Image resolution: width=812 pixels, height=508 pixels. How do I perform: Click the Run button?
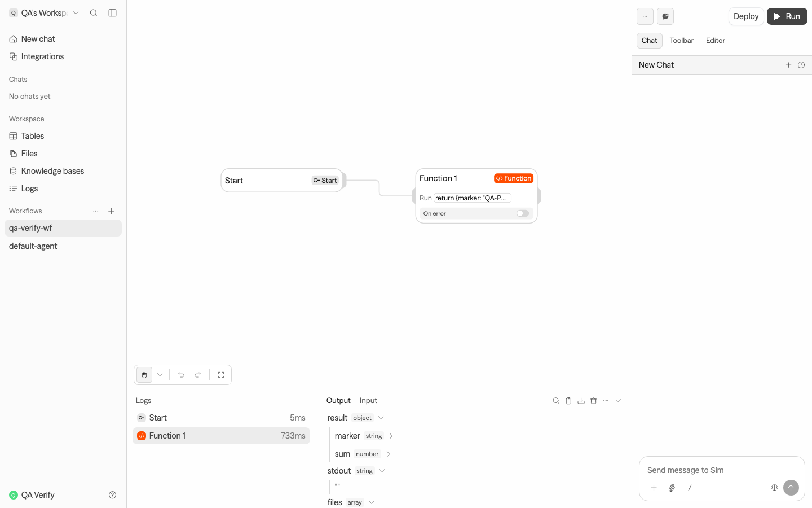tap(787, 16)
